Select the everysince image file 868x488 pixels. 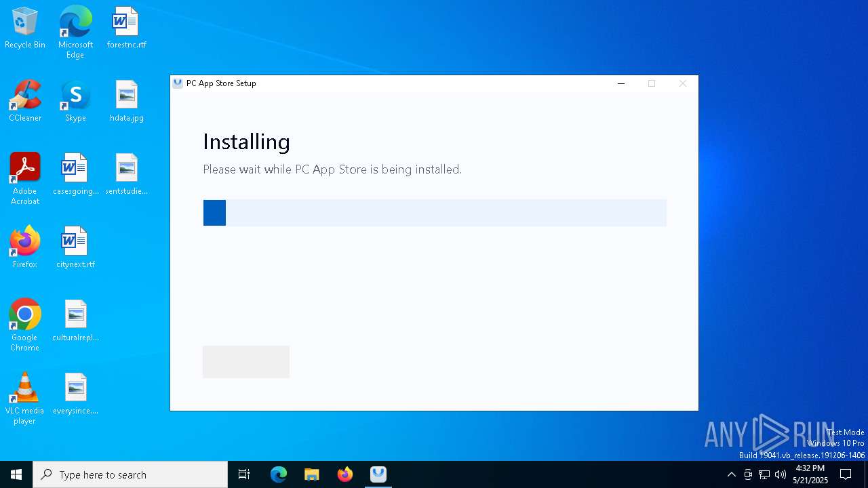click(x=75, y=394)
